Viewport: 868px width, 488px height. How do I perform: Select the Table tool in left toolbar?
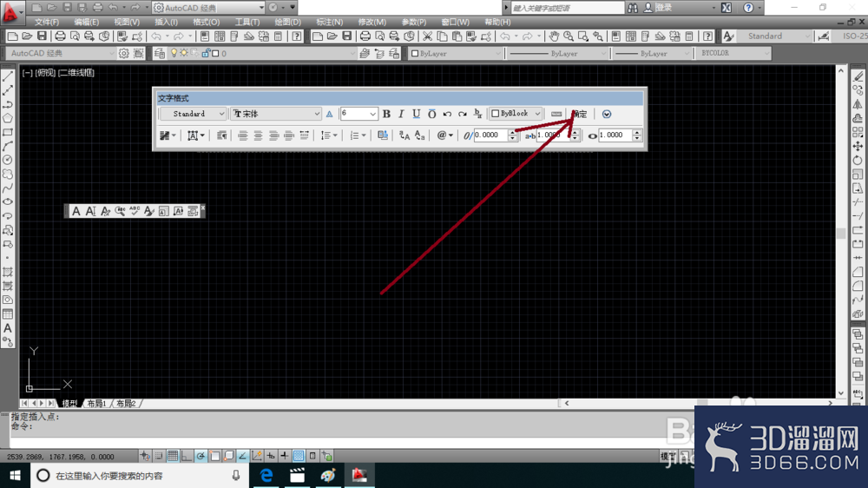coord(8,314)
